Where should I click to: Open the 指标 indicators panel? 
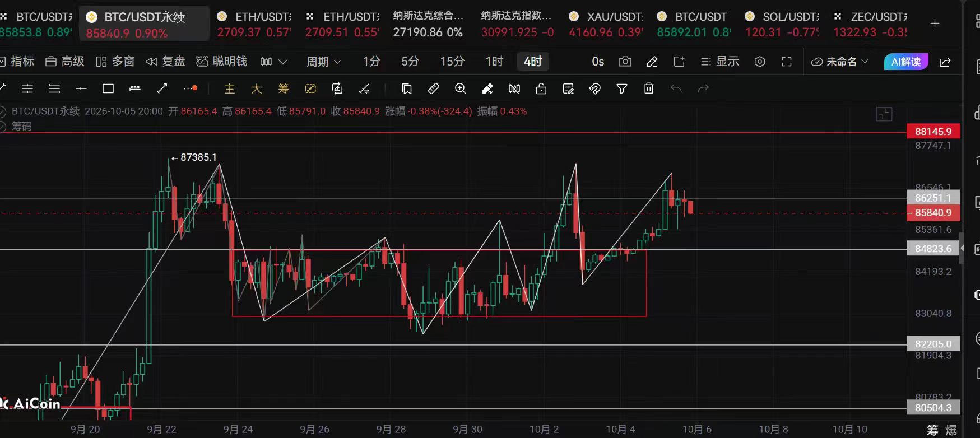point(17,62)
